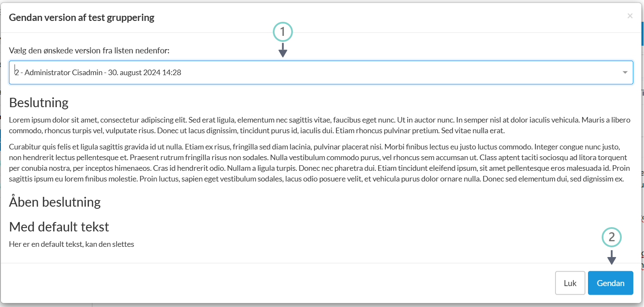Click the dialog title "Gendan version af test gruppering"
644x307 pixels.
[82, 18]
